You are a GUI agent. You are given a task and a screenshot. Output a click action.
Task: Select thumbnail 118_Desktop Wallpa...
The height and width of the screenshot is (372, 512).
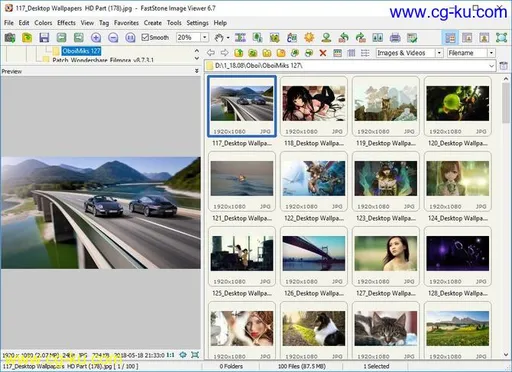pos(314,106)
